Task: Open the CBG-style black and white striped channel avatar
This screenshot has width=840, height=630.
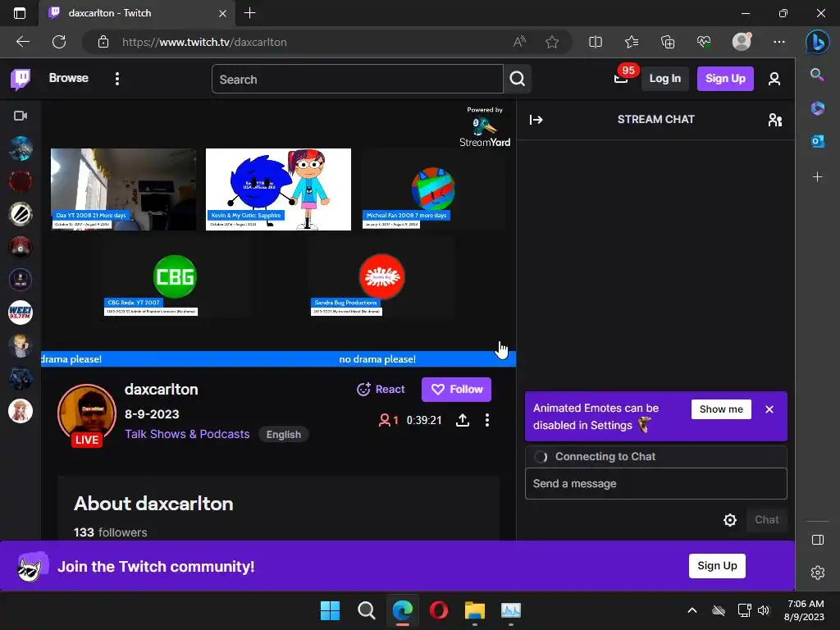Action: coord(21,214)
